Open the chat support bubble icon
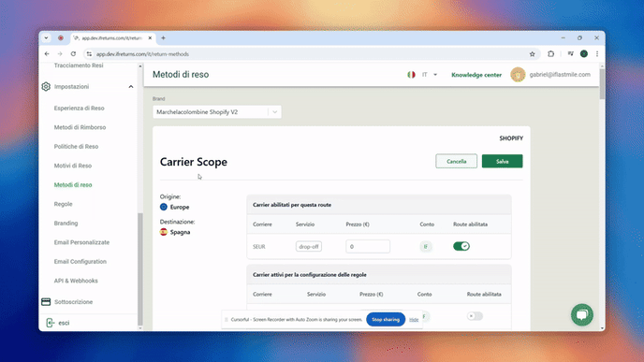This screenshot has width=644, height=362. (581, 315)
